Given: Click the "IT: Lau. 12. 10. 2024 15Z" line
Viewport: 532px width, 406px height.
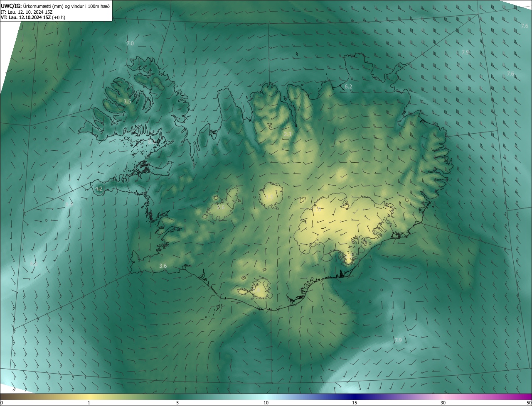Looking at the screenshot, I should pyautogui.click(x=26, y=12).
